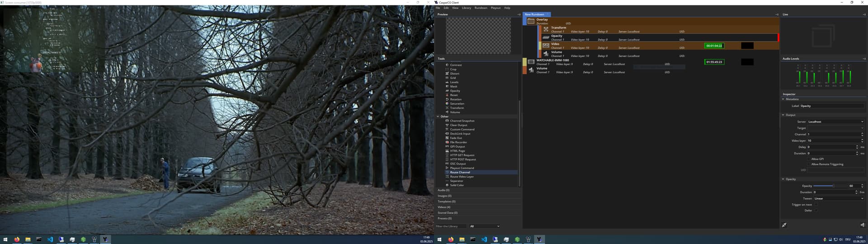The image size is (868, 244).
Task: Toggle the Defer checkbox
Action: coord(816,211)
